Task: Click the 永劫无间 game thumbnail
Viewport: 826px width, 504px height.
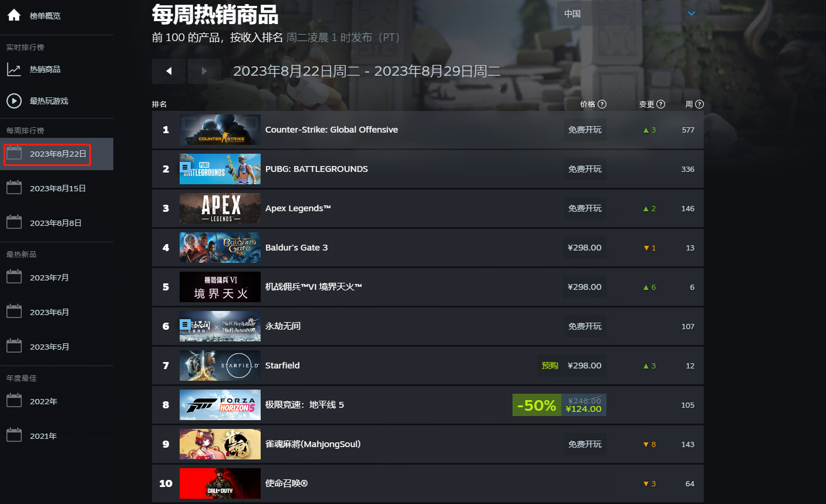Action: tap(220, 326)
